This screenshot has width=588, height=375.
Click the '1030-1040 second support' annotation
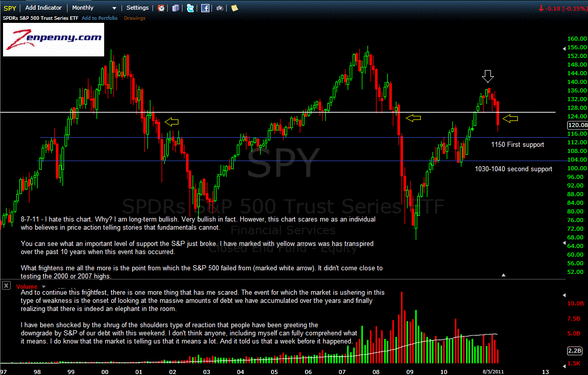click(513, 169)
